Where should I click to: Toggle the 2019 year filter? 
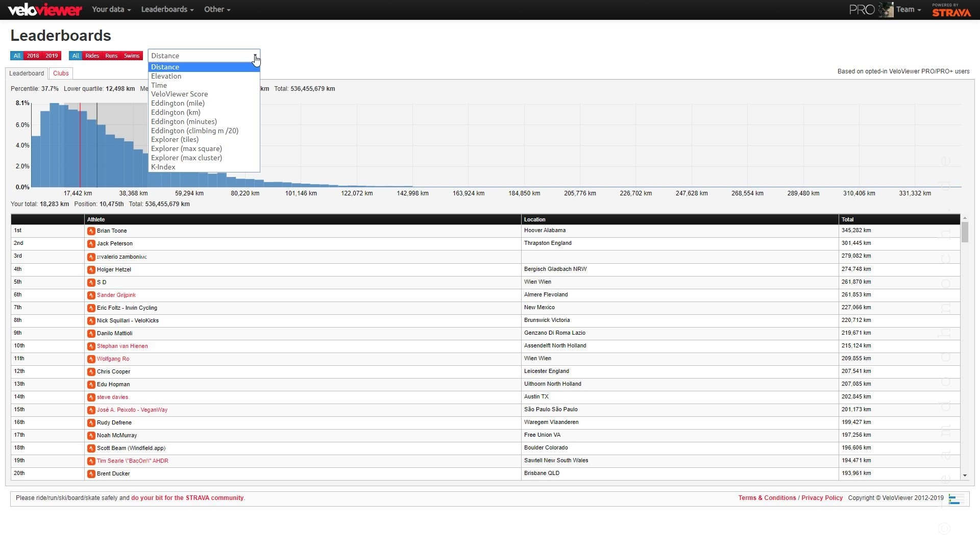click(52, 56)
